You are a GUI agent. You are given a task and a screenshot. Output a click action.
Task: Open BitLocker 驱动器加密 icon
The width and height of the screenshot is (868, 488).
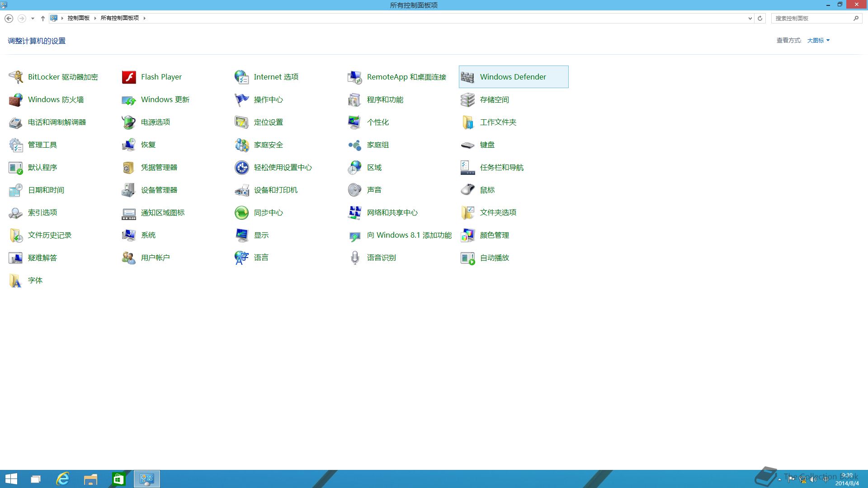click(x=16, y=77)
